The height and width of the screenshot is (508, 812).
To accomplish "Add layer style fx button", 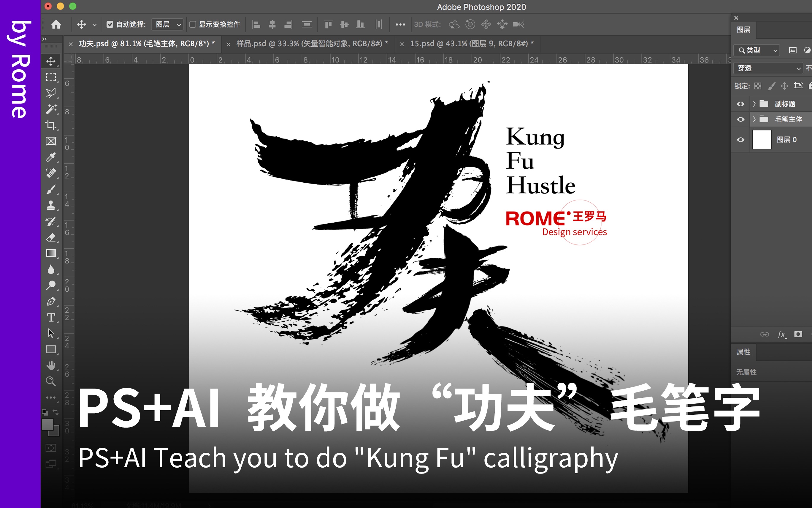I will coord(781,334).
